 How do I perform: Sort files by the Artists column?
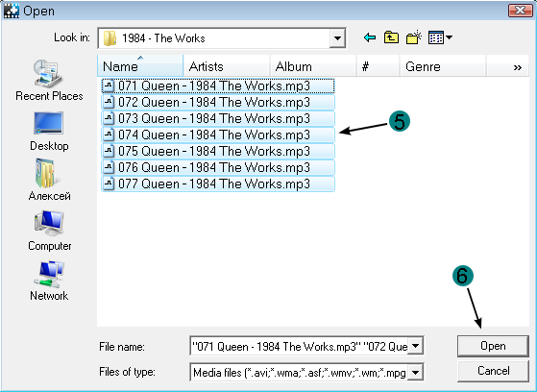point(227,65)
